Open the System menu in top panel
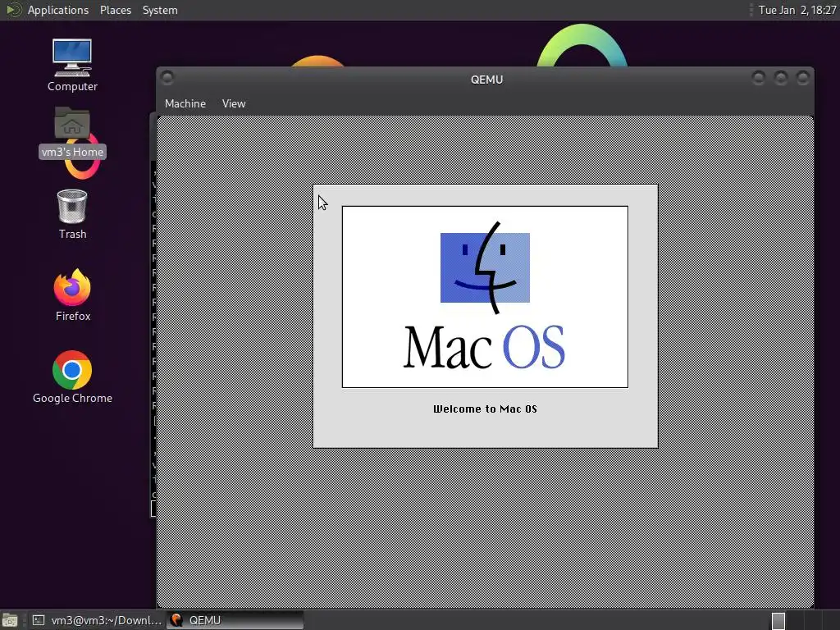This screenshot has height=630, width=840. pyautogui.click(x=160, y=10)
